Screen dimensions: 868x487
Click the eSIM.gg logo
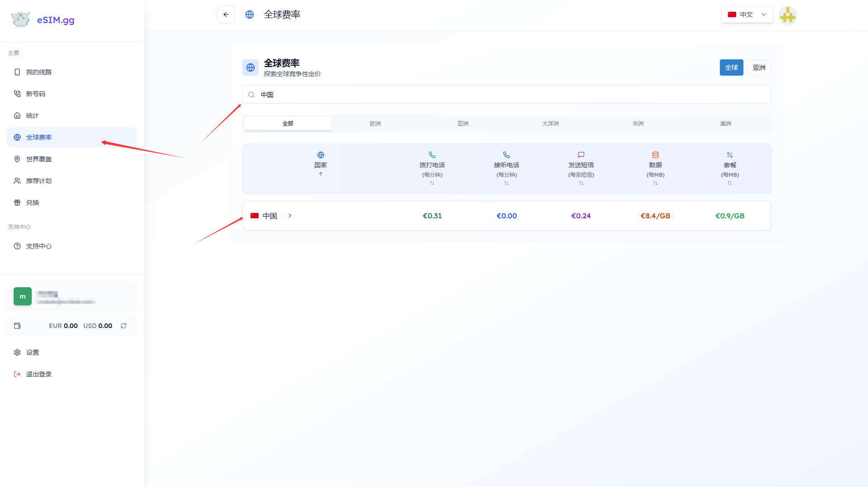pos(43,20)
